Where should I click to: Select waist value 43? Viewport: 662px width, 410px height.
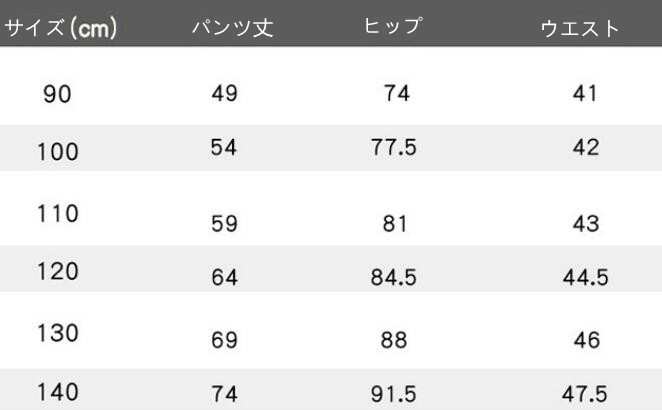[x=585, y=224]
